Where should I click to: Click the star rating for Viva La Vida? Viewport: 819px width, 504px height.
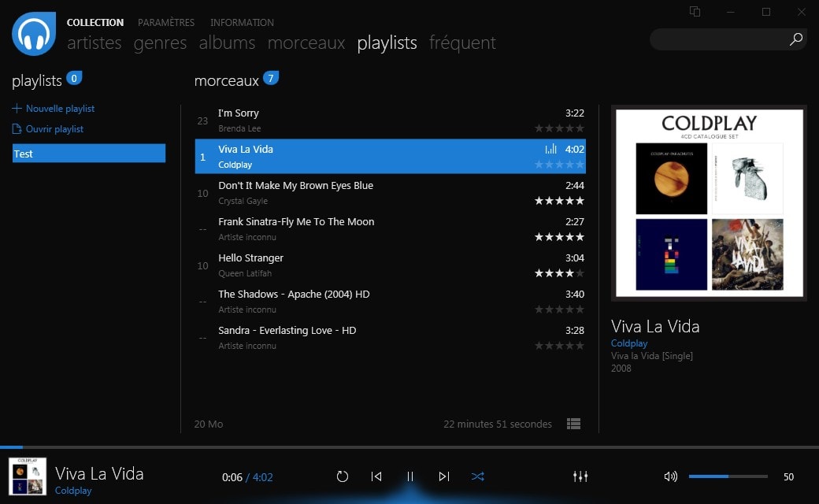(x=559, y=165)
